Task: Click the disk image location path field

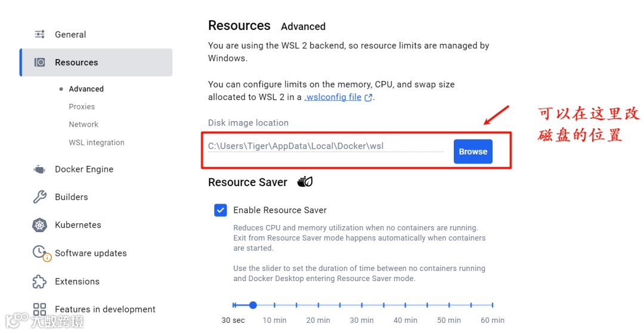Action: (x=325, y=146)
